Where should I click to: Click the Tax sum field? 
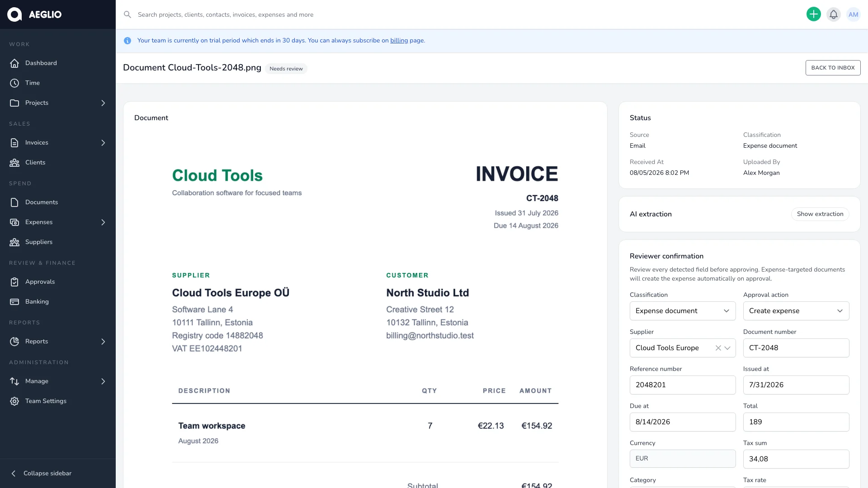click(x=796, y=459)
